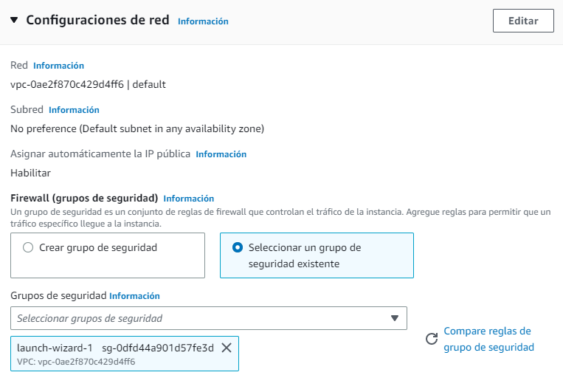Image resolution: width=563 pixels, height=392 pixels.
Task: Open Información link beside Firewall heading
Action: 188,199
